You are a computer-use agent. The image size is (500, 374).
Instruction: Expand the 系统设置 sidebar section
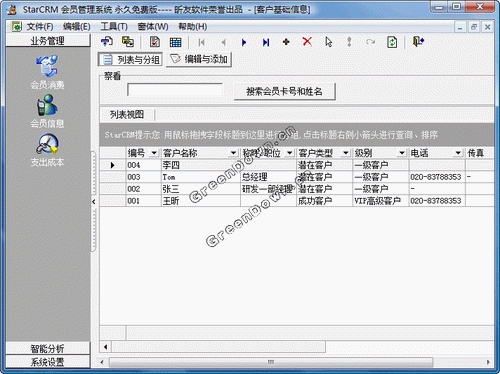click(x=48, y=362)
